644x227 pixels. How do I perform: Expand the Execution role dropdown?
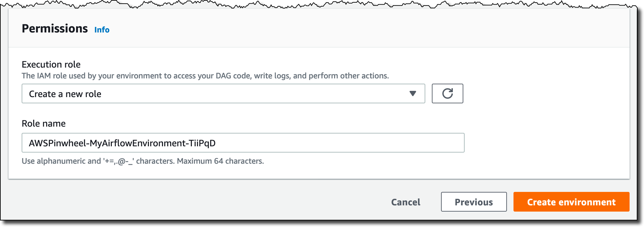(x=223, y=93)
